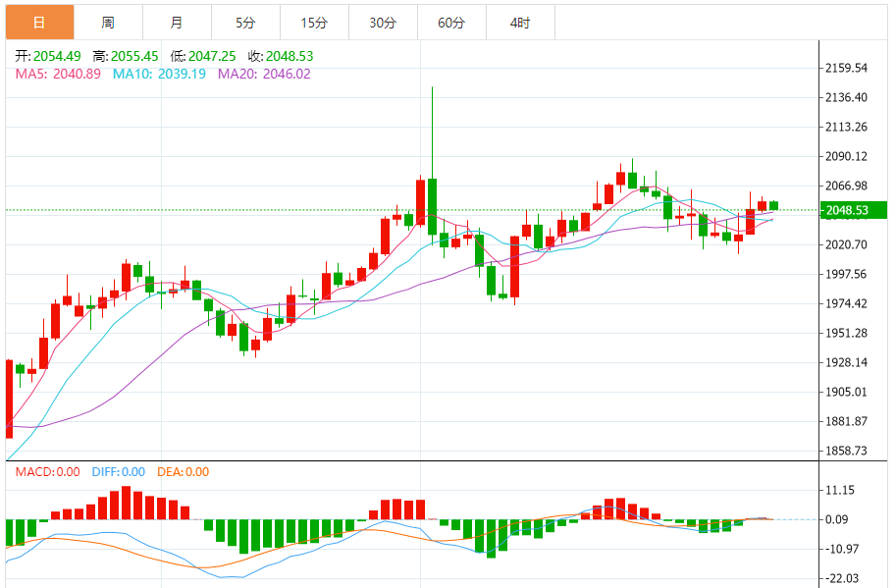Open the 15分 interval tab

[314, 23]
